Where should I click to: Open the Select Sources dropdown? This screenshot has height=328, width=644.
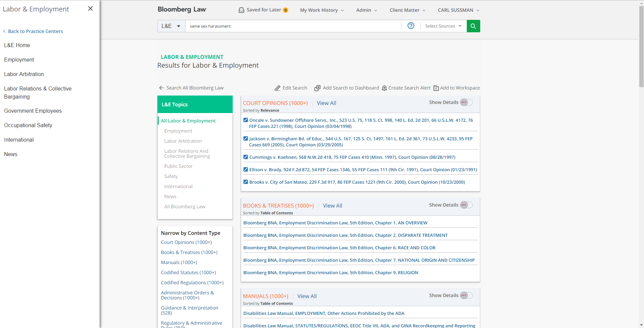pos(443,26)
